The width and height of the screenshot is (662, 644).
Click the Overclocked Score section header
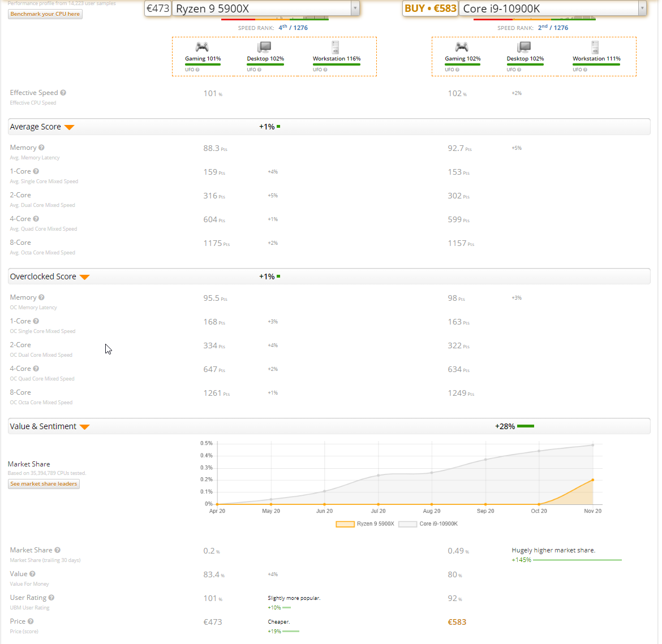(329, 276)
